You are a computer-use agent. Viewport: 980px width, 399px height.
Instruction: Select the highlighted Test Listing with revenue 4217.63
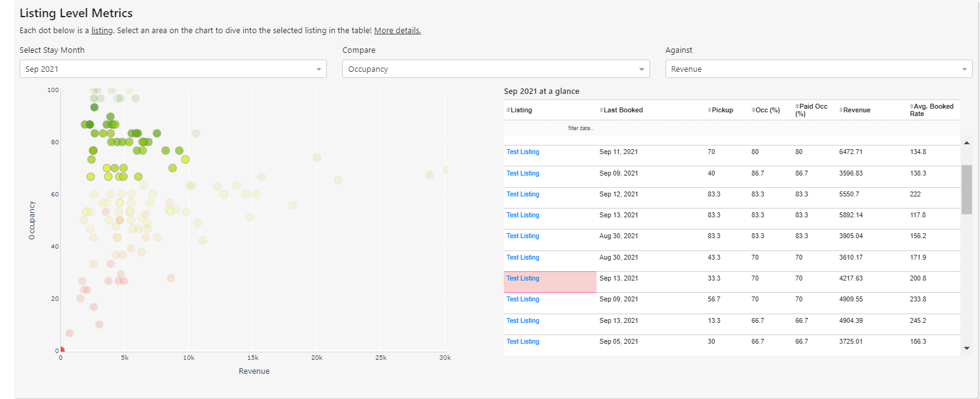click(522, 279)
